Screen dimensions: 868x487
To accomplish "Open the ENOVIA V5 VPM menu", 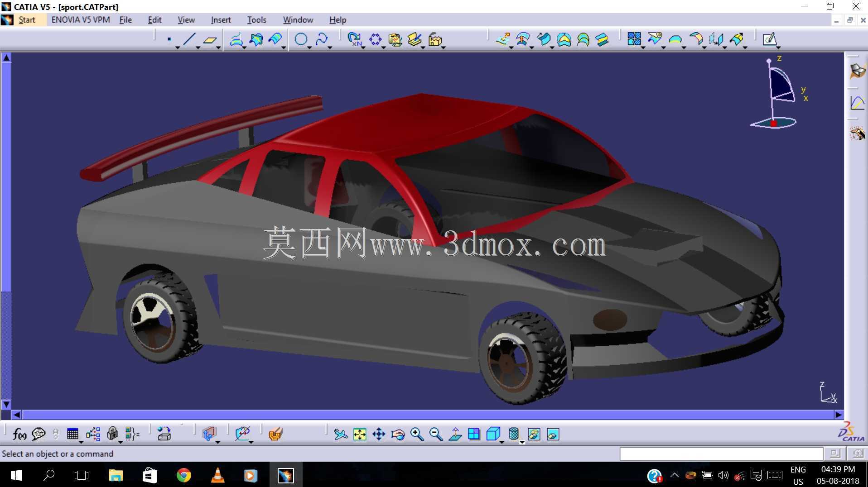I will tap(81, 20).
